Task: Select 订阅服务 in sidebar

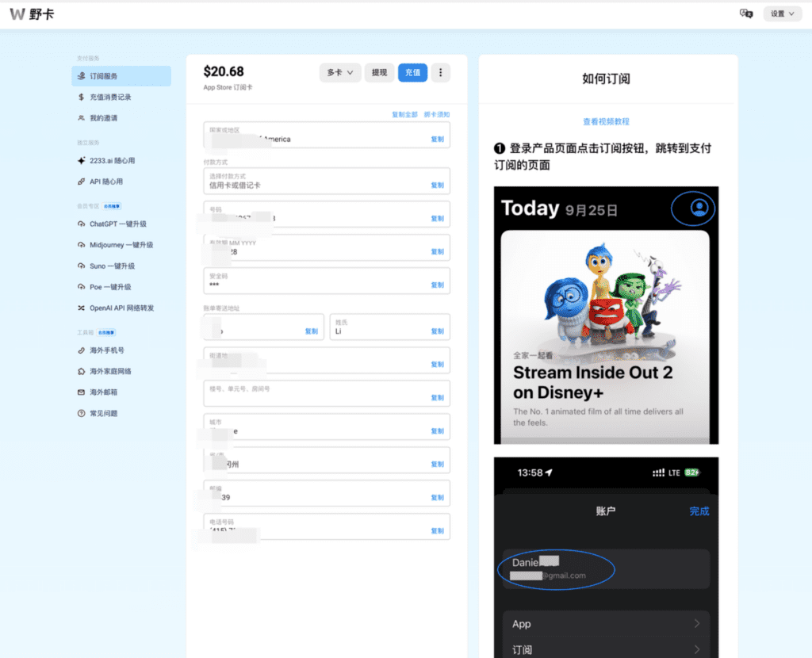Action: click(121, 76)
